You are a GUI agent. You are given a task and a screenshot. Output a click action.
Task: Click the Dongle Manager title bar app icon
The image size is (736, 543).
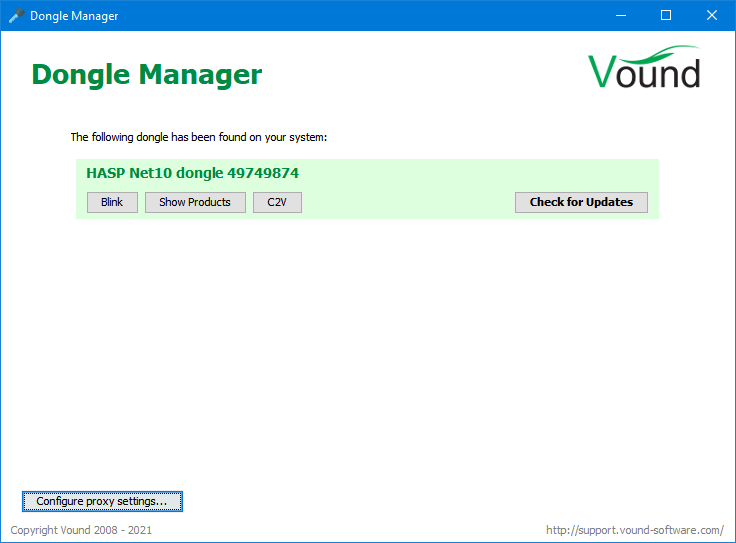click(16, 16)
